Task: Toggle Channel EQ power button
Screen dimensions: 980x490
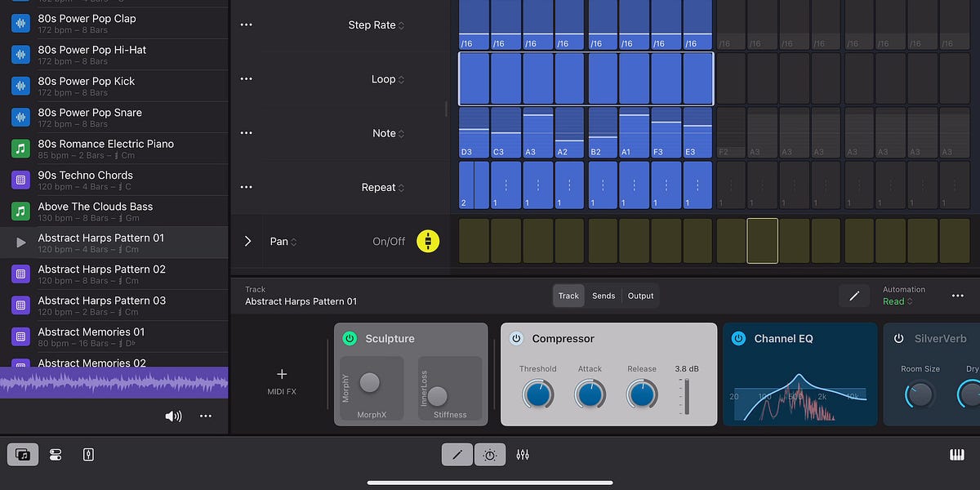Action: tap(738, 338)
